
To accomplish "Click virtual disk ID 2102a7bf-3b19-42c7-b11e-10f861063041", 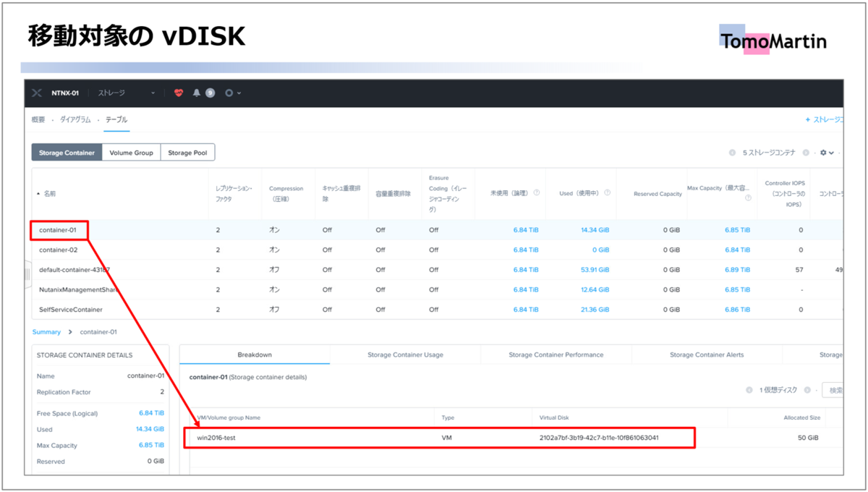I will click(599, 438).
